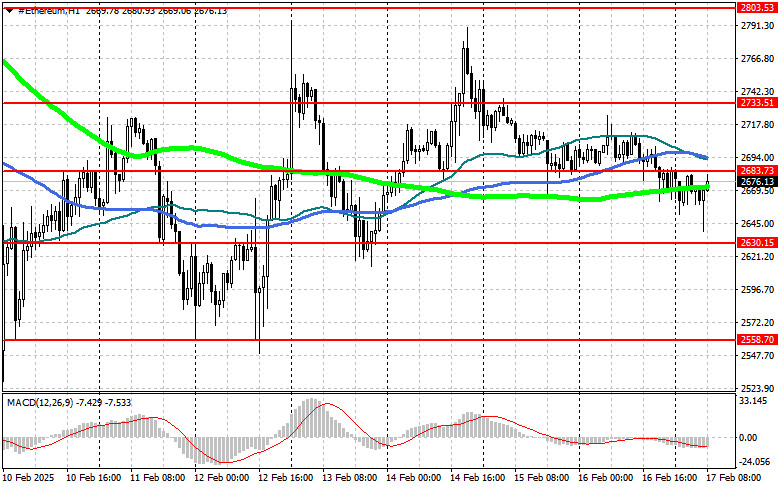Click the 2596.70 price axis value

(x=758, y=290)
